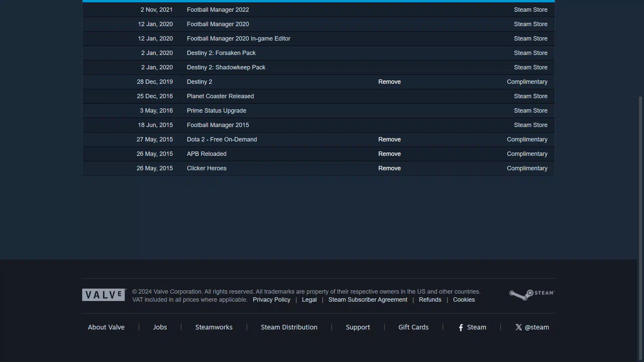644x362 pixels.
Task: Click the Valve logo in footer
Action: tap(104, 295)
